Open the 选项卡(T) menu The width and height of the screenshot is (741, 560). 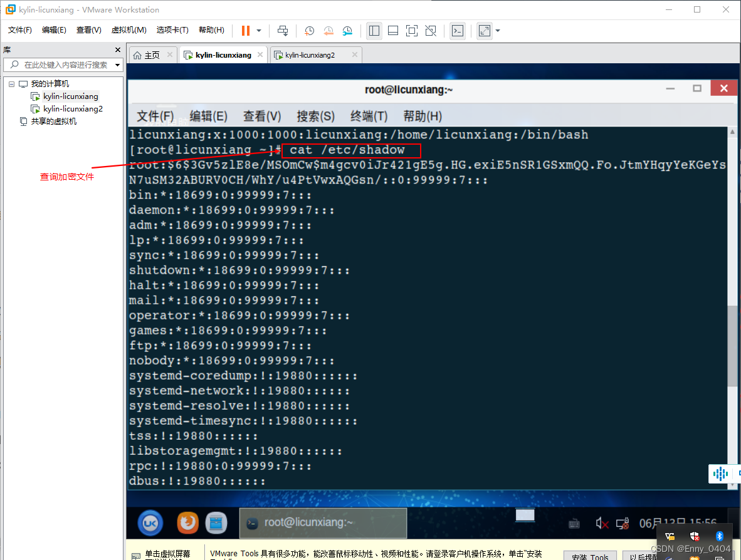(172, 30)
